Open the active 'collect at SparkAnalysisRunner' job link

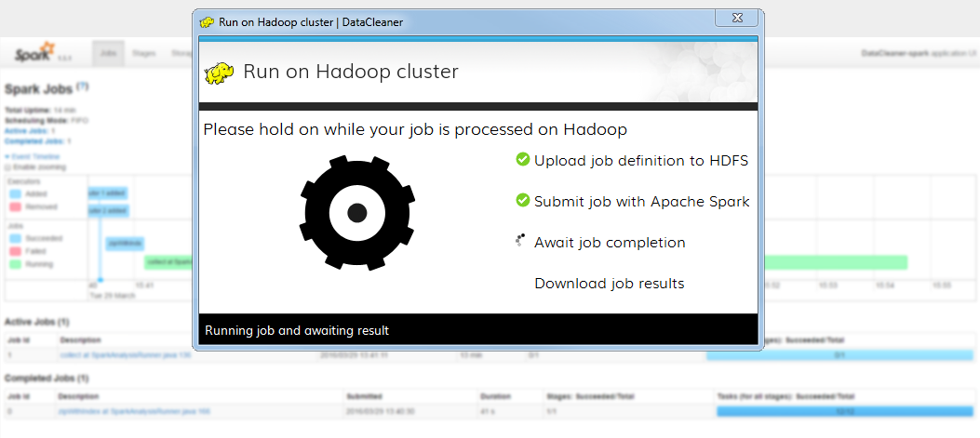click(125, 355)
